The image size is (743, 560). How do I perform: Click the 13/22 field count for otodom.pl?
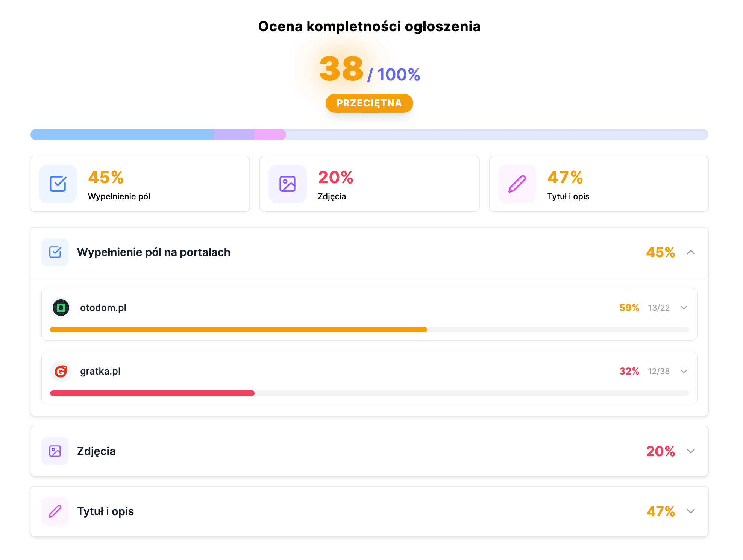pos(658,308)
